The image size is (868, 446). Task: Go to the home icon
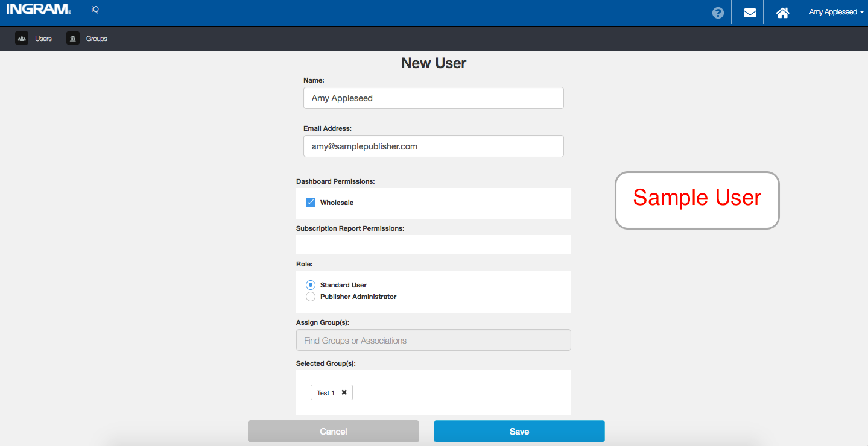click(x=782, y=13)
